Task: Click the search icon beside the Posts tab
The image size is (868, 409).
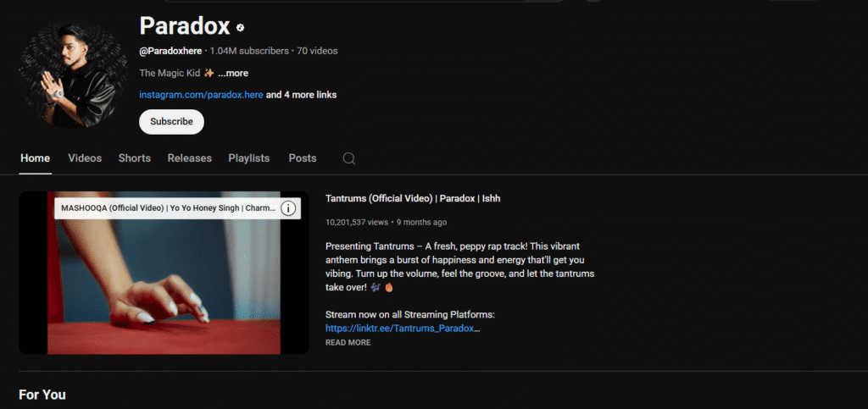Action: [x=348, y=158]
